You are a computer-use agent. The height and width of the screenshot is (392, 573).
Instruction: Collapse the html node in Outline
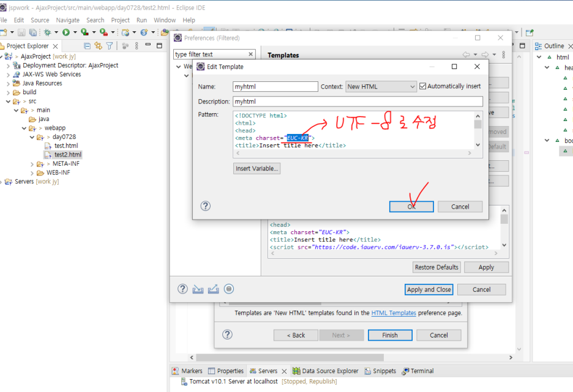tap(539, 57)
